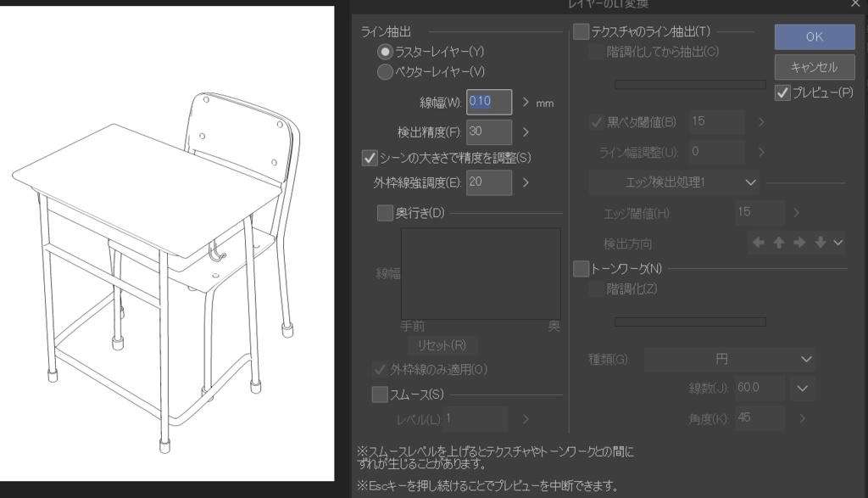This screenshot has width=868, height=498.
Task: Open the 種類 dropdown showing 円
Action: (x=729, y=359)
